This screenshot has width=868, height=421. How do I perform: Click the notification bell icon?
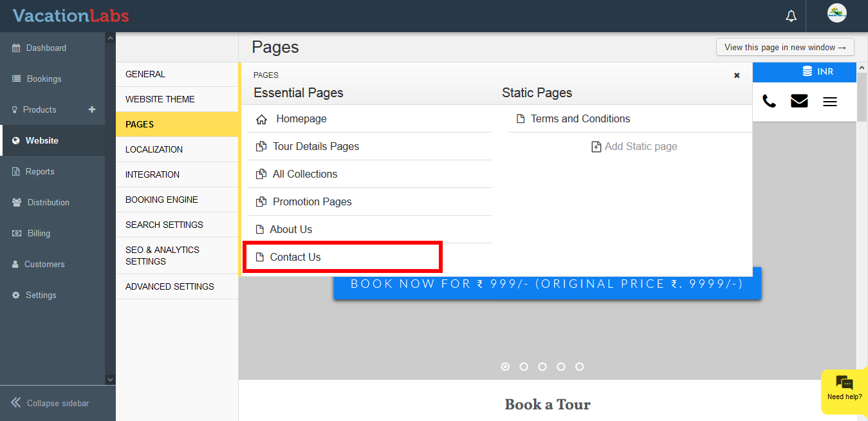point(791,16)
